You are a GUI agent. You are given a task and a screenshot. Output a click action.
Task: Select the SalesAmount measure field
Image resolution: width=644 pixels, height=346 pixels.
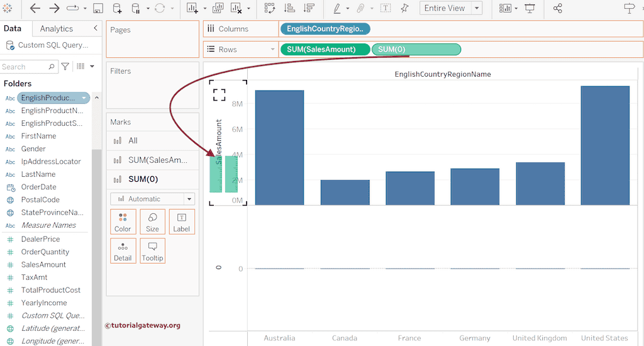point(43,264)
